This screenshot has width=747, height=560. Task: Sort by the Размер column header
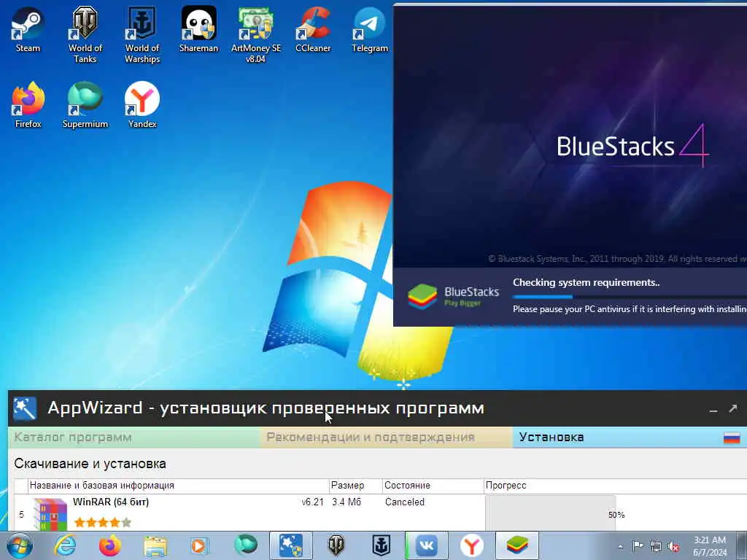click(356, 485)
